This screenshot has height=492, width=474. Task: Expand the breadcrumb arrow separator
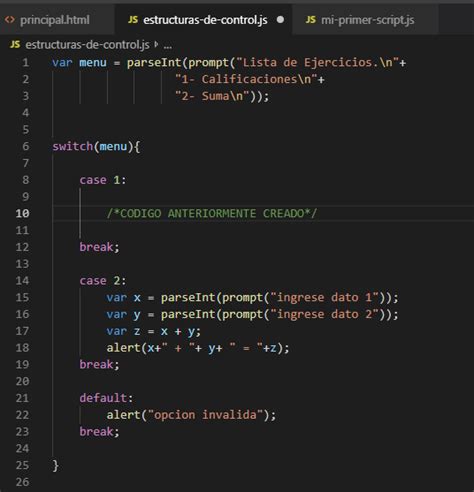[156, 44]
